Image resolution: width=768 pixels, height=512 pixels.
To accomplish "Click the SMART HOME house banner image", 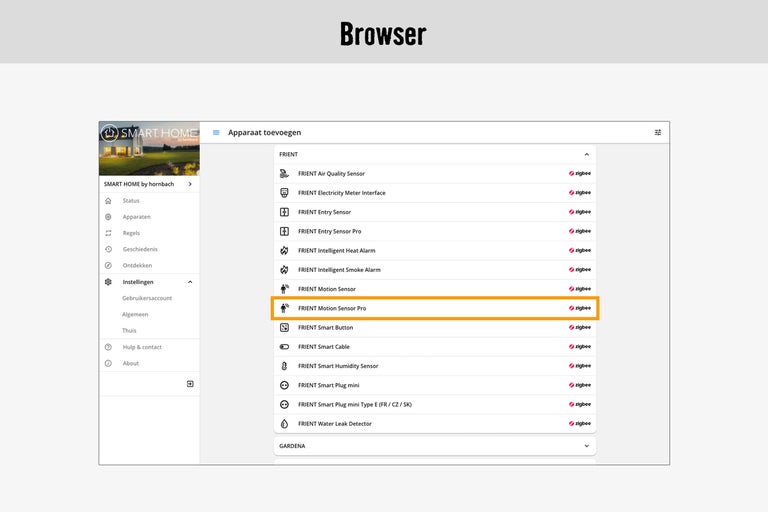I will coord(149,148).
